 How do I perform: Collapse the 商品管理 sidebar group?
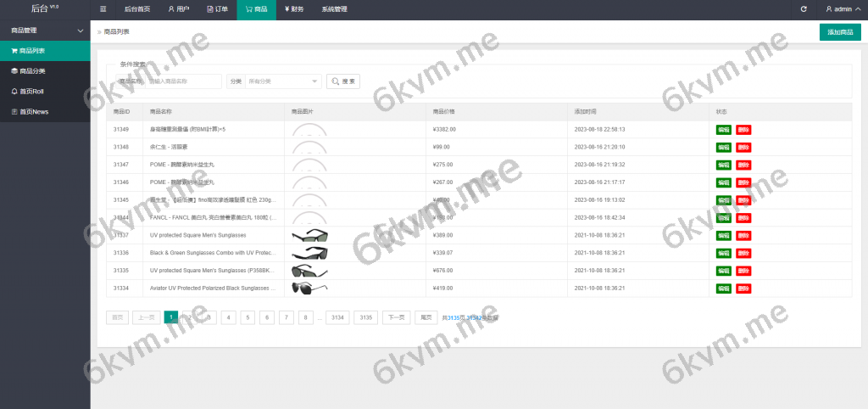point(45,31)
